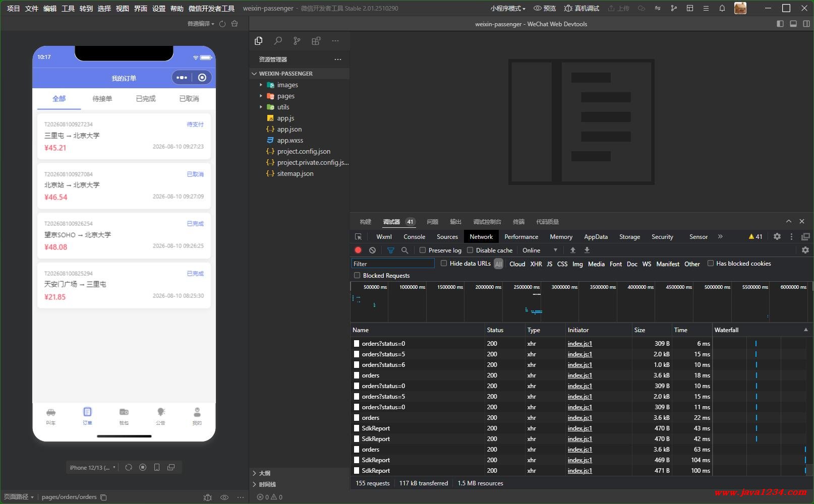Open 我的 profile tab in simulator

point(197,416)
